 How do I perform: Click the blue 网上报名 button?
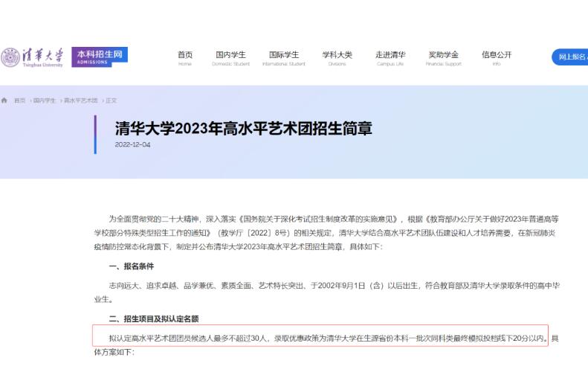pos(570,57)
